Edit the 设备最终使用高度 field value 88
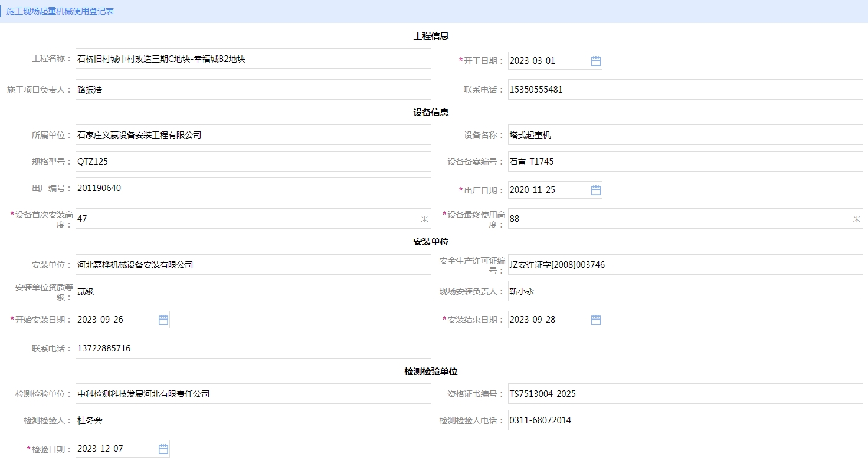The height and width of the screenshot is (467, 868). click(679, 219)
